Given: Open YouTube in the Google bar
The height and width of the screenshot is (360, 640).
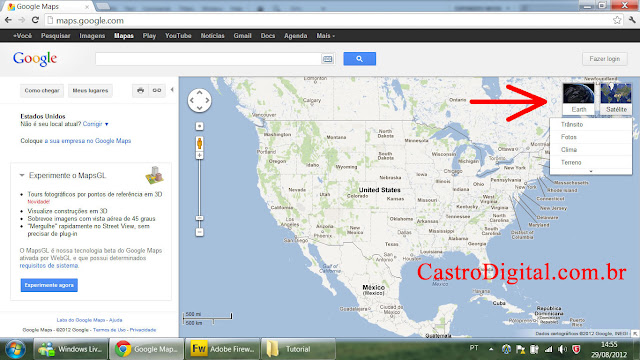Looking at the screenshot, I should click(x=178, y=36).
